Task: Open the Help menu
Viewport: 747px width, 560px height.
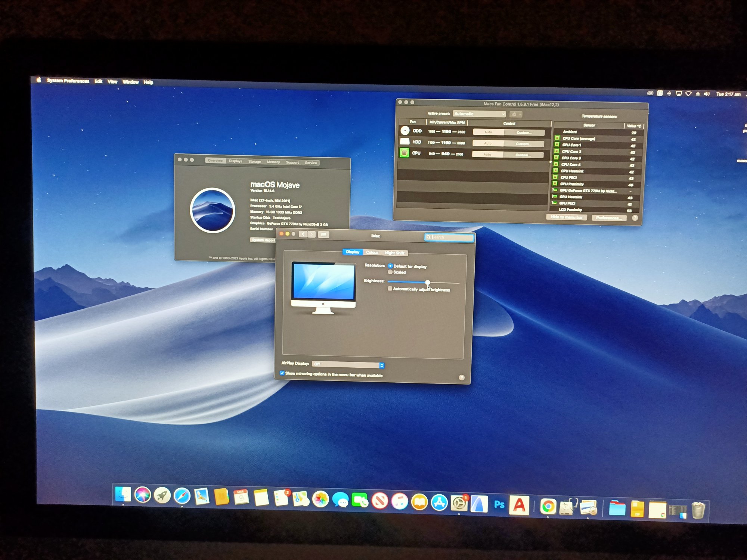Action: (x=148, y=83)
